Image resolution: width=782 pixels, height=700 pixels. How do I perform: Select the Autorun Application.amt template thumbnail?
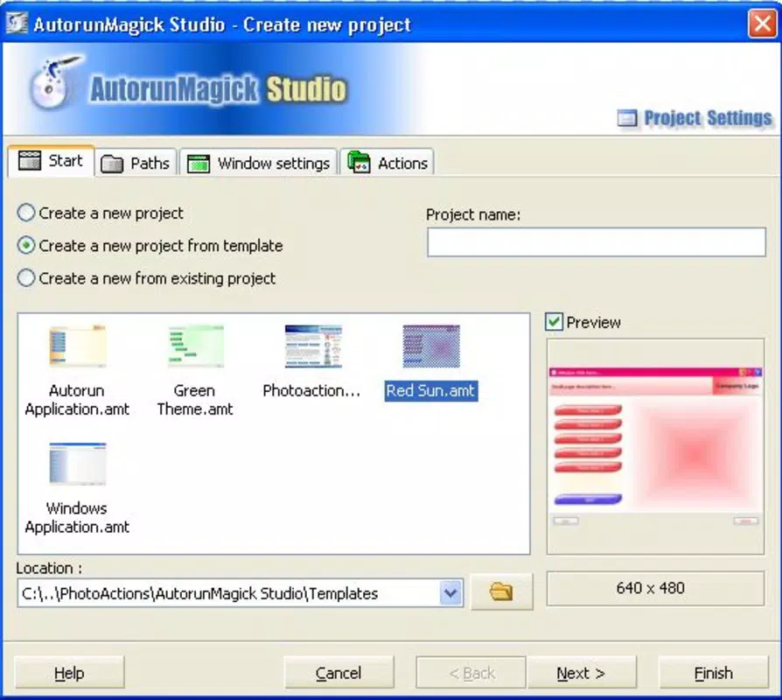pyautogui.click(x=77, y=346)
